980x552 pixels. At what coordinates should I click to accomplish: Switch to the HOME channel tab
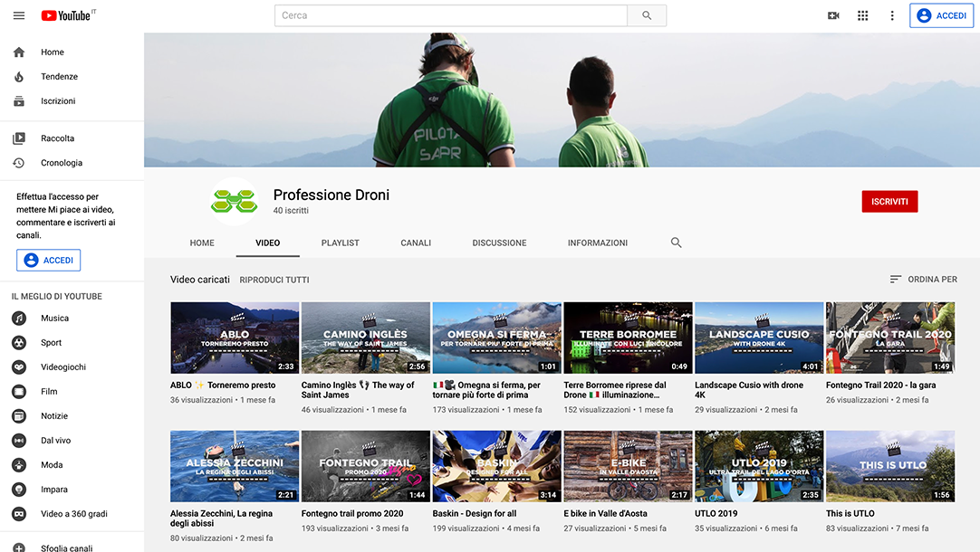pos(202,243)
